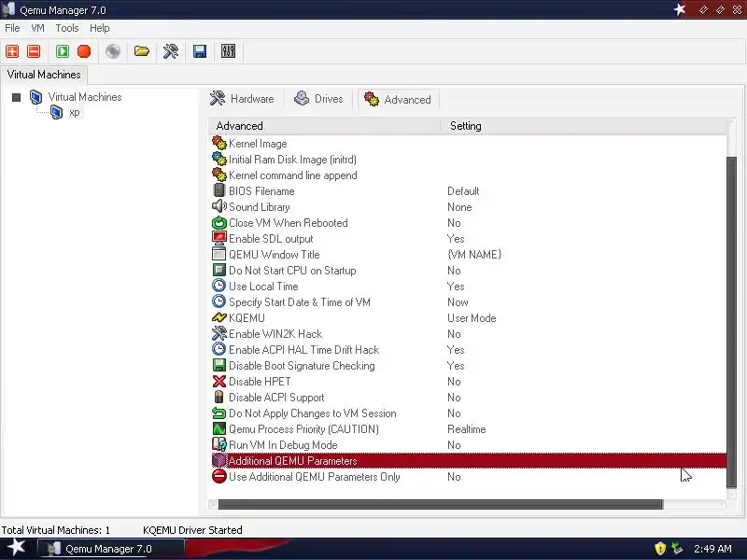Click the vertical scrollbar of settings list
The width and height of the screenshot is (747, 560).
coord(731,322)
